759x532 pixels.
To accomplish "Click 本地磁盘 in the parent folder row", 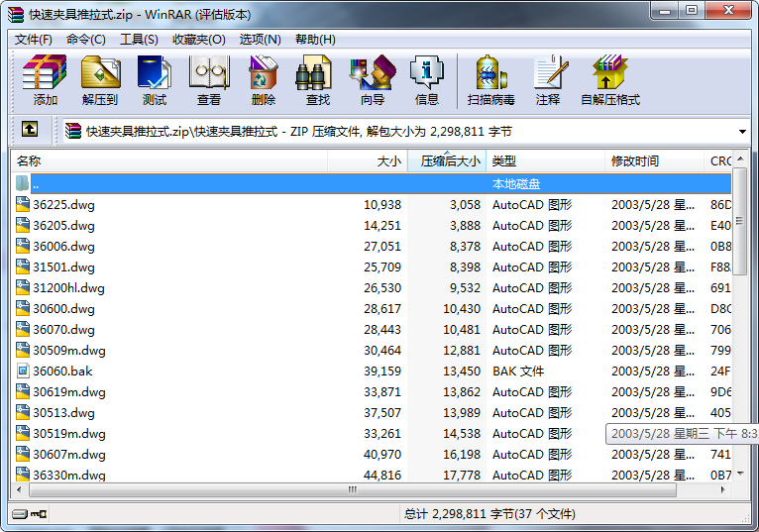I will click(x=516, y=184).
